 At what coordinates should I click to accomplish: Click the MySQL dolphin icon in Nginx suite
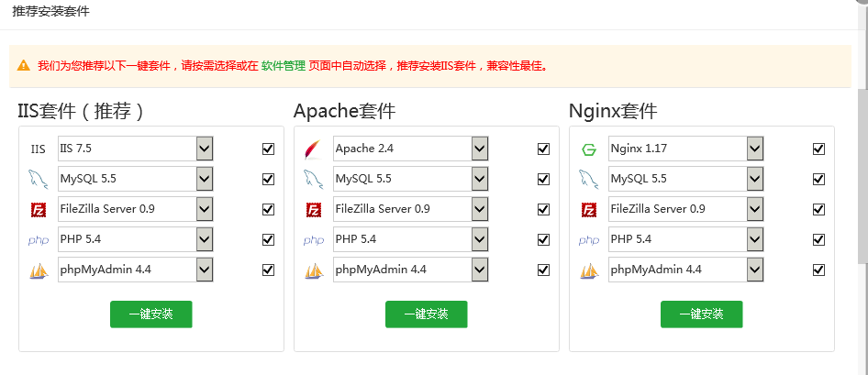(588, 179)
